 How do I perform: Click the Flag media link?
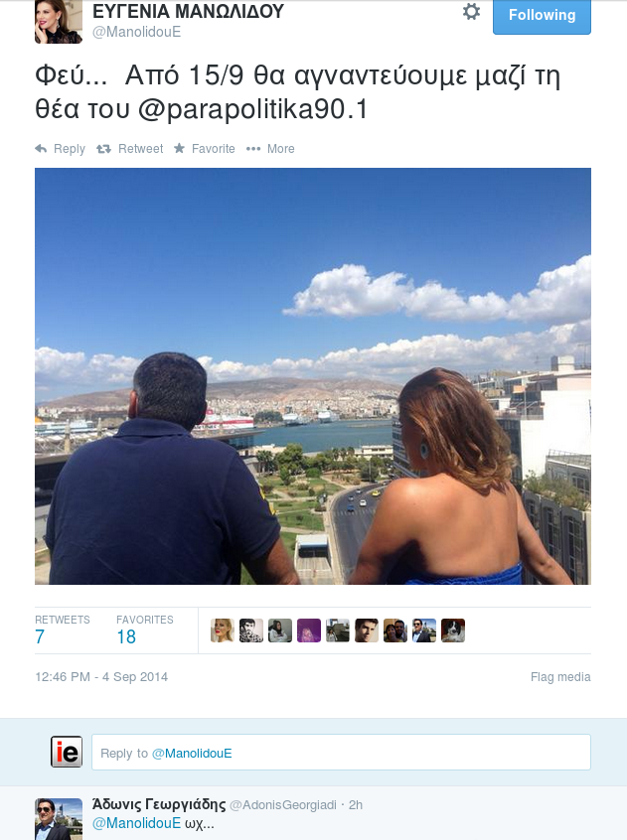point(560,676)
